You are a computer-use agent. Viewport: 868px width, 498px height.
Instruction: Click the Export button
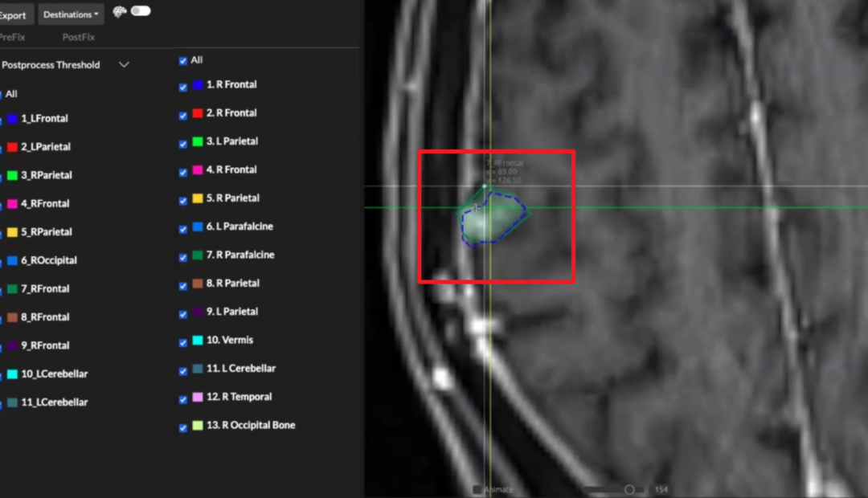14,15
